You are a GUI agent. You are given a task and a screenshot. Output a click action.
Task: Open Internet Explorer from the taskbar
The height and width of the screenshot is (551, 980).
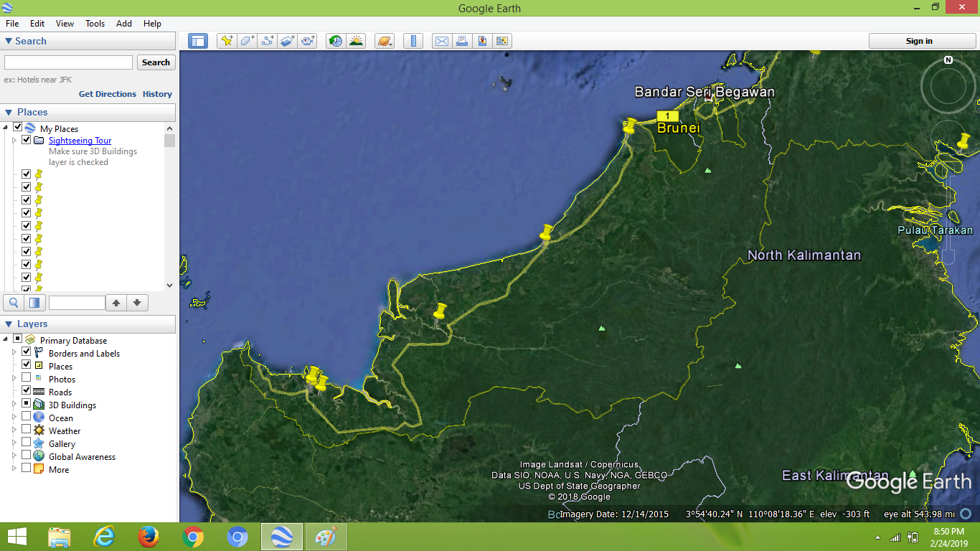104,536
